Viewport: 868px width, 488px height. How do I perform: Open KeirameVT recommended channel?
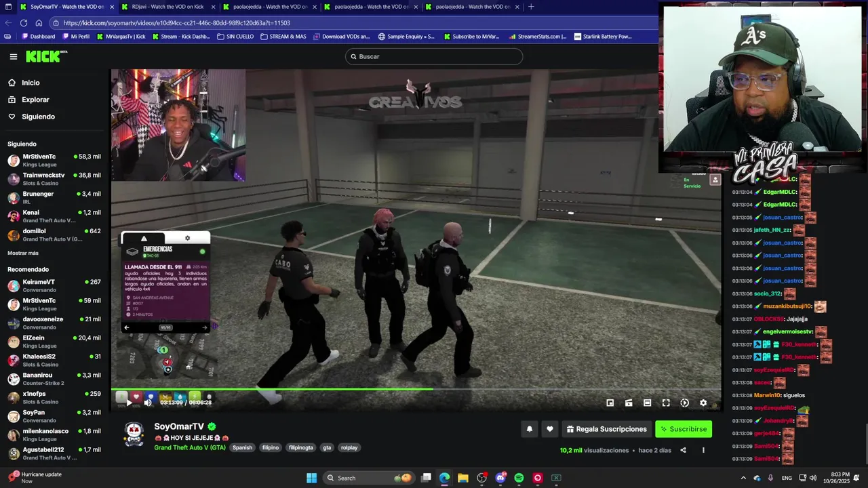pos(54,286)
